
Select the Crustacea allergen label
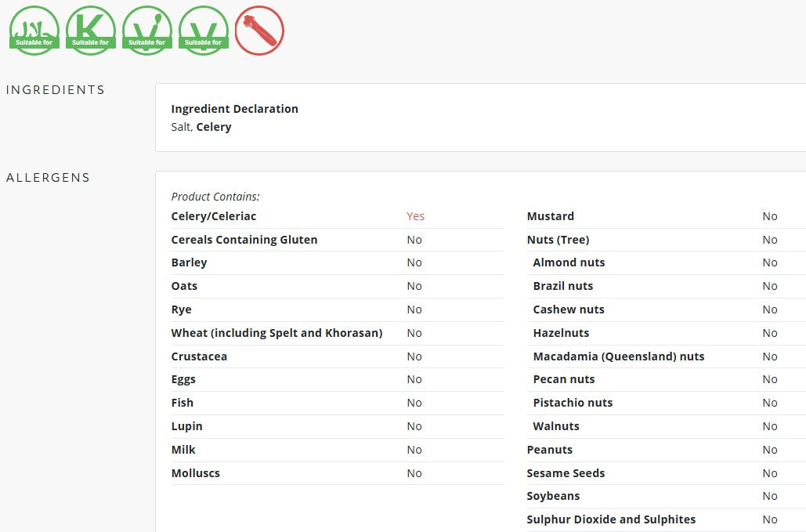199,356
